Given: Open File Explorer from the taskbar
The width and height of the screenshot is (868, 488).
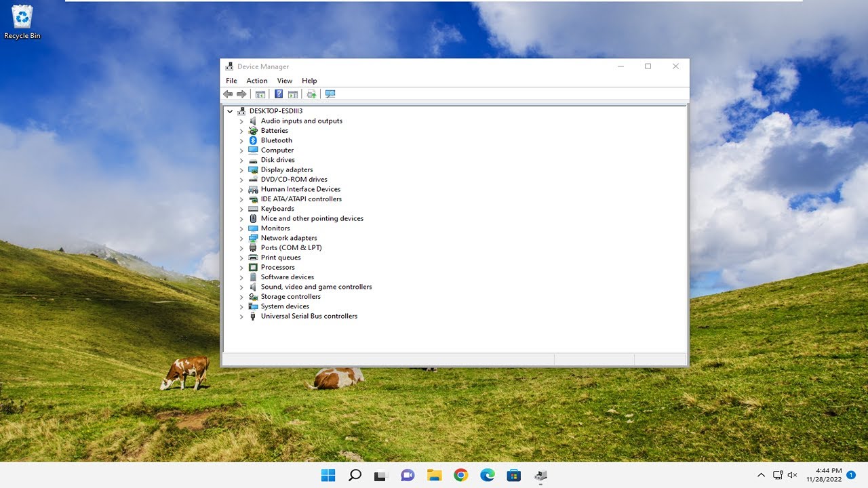Looking at the screenshot, I should point(434,475).
